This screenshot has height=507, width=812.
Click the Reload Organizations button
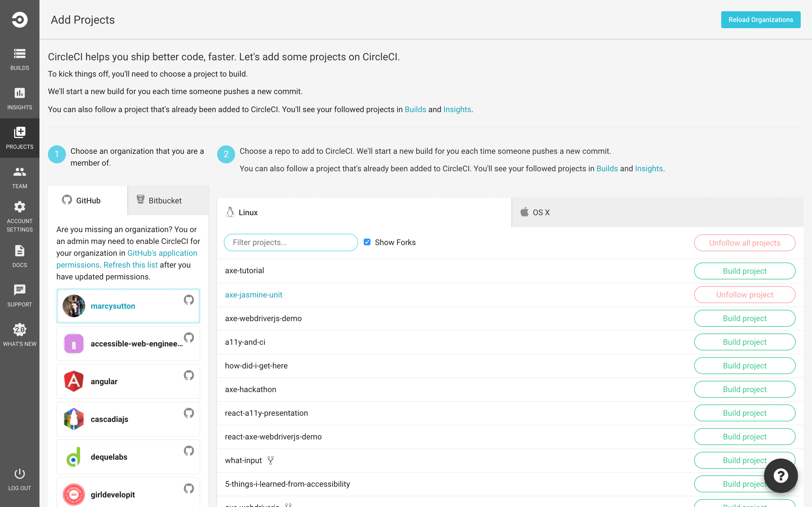[x=761, y=19]
